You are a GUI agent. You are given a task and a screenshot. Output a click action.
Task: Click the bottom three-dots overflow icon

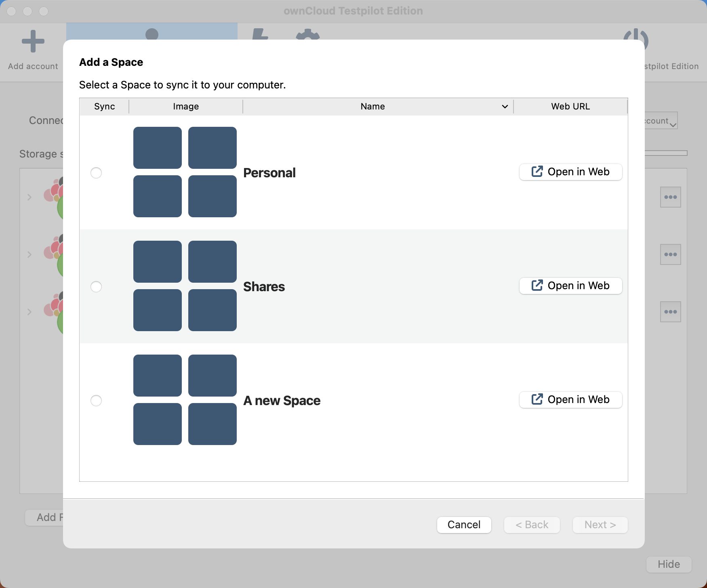pyautogui.click(x=671, y=311)
